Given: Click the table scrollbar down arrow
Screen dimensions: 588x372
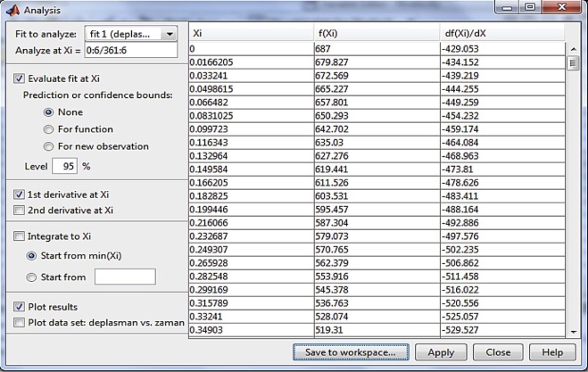Looking at the screenshot, I should 573,332.
